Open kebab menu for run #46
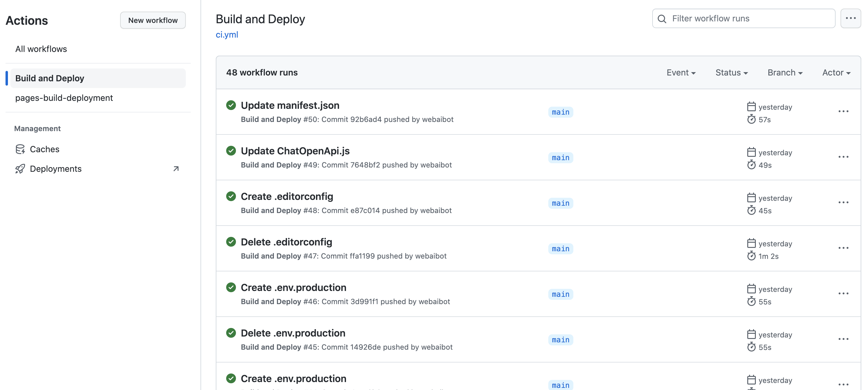The width and height of the screenshot is (868, 390). tap(843, 294)
